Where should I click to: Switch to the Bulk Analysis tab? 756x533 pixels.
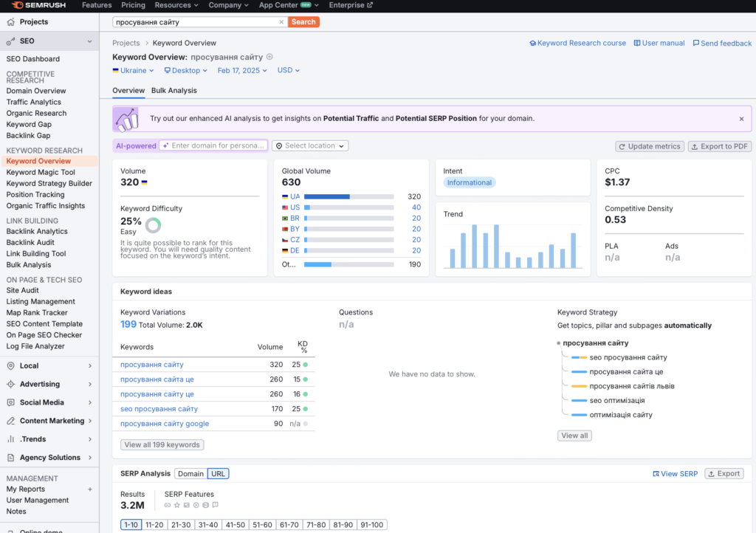(173, 90)
